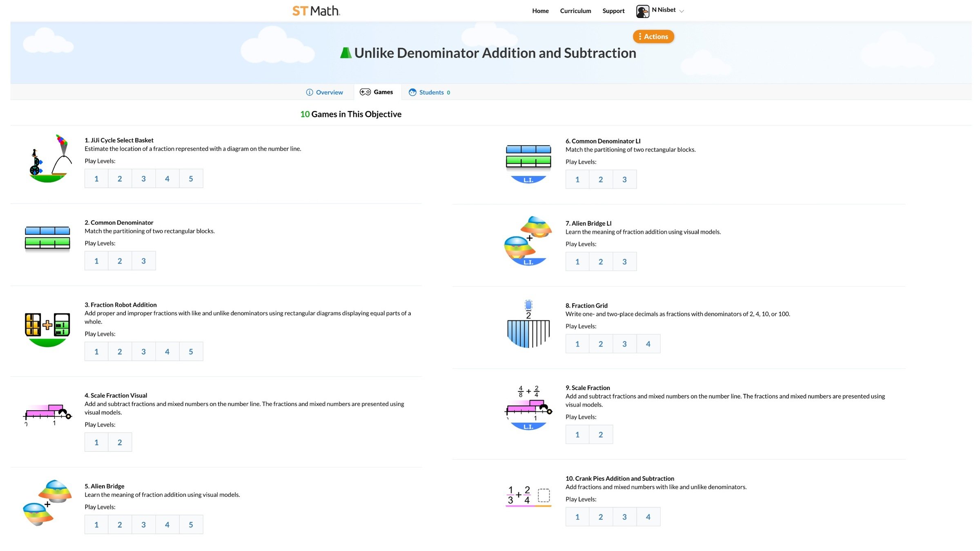Play level 5 of JiJi Cycle Select Basket
Screen dimensions: 980x551
(x=191, y=179)
